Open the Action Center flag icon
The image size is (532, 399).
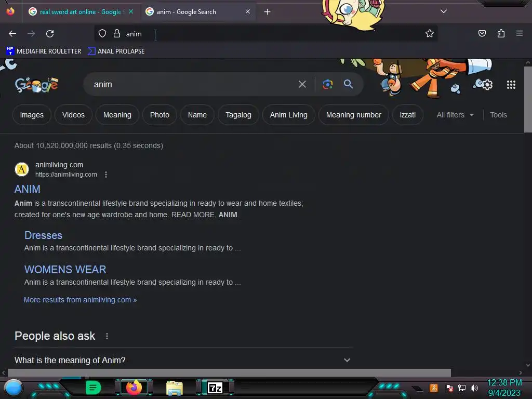tap(449, 388)
